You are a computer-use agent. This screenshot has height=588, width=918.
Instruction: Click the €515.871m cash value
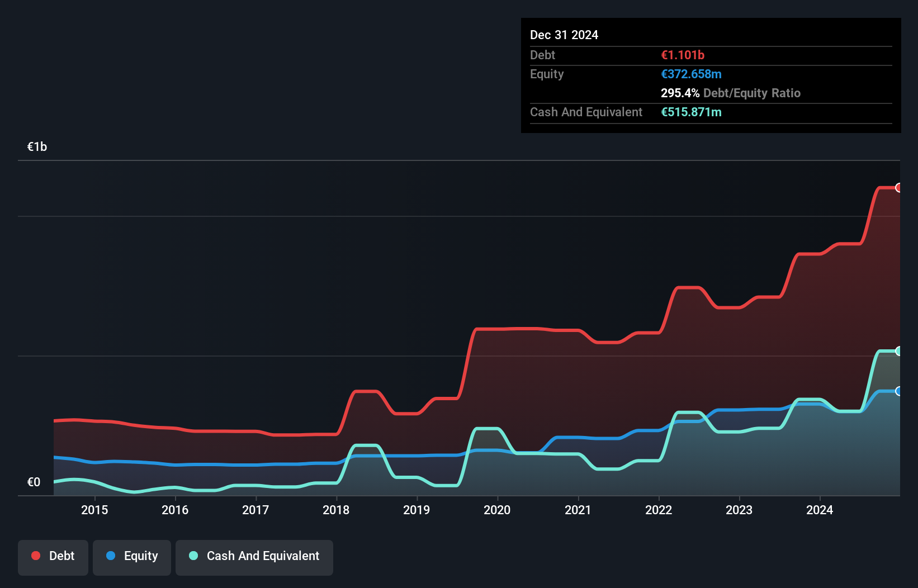tap(691, 112)
